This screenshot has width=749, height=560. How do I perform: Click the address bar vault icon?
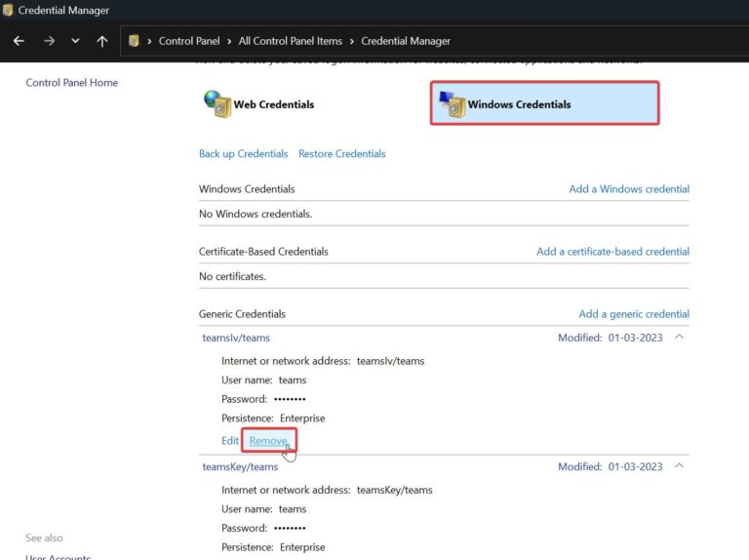coord(135,41)
